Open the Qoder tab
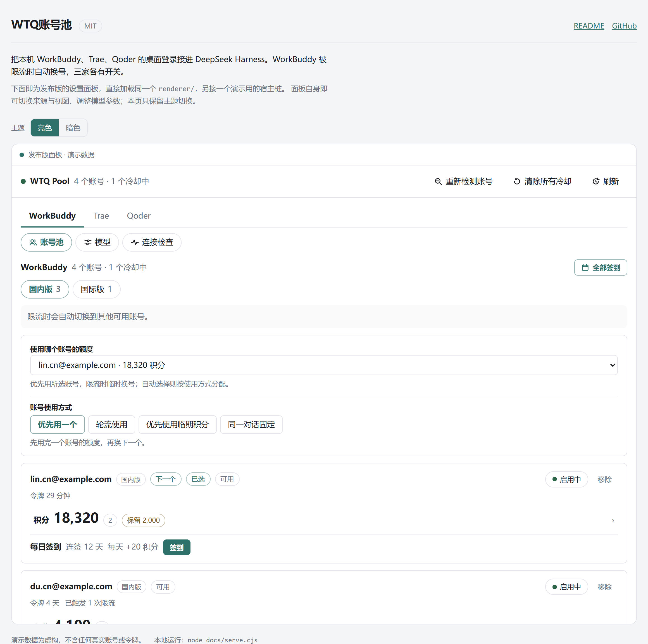Screen dimensions: 648x644 click(139, 216)
